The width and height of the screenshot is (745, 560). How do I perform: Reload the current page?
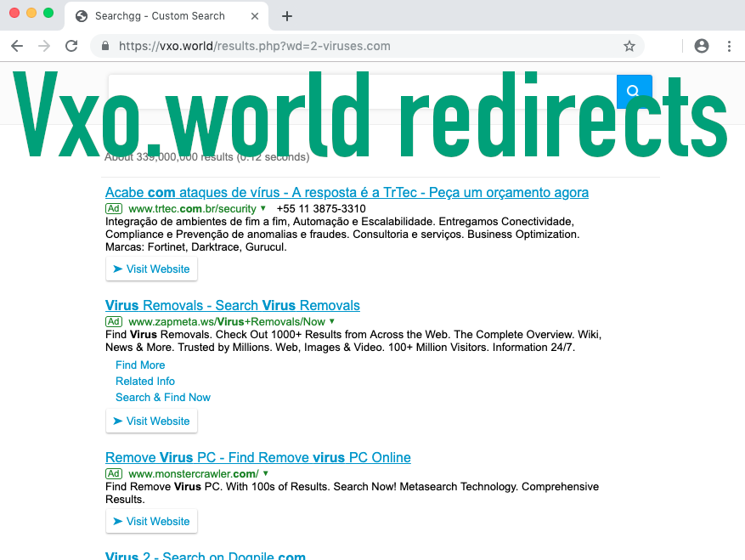(71, 46)
